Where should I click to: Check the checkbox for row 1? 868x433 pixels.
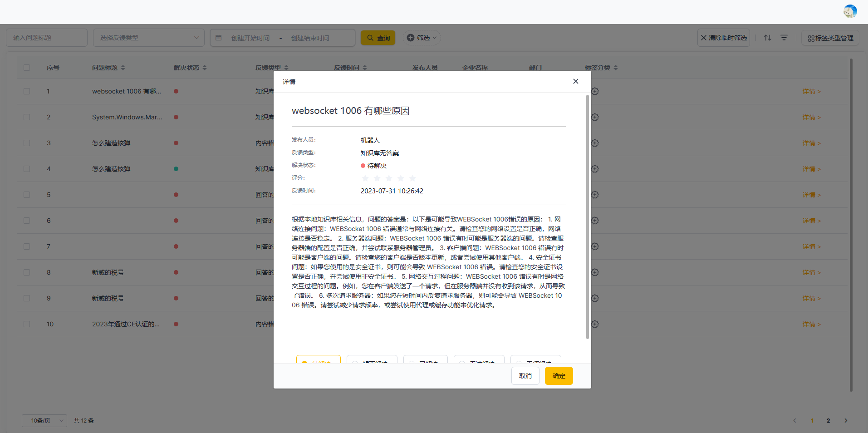(x=27, y=91)
